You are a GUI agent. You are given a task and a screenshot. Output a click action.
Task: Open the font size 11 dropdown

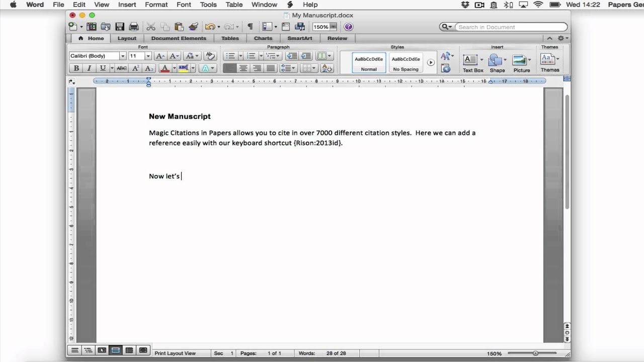pyautogui.click(x=148, y=56)
